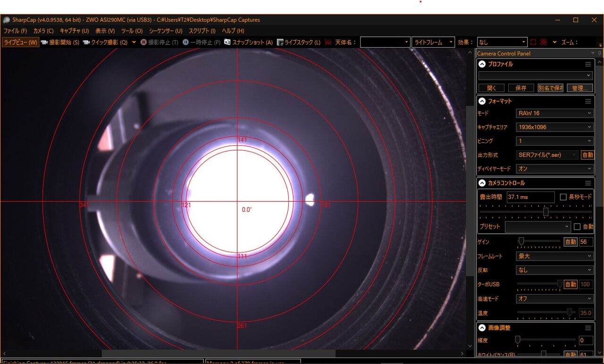
Task: Open ライブスタック live stacking
Action: (x=299, y=42)
